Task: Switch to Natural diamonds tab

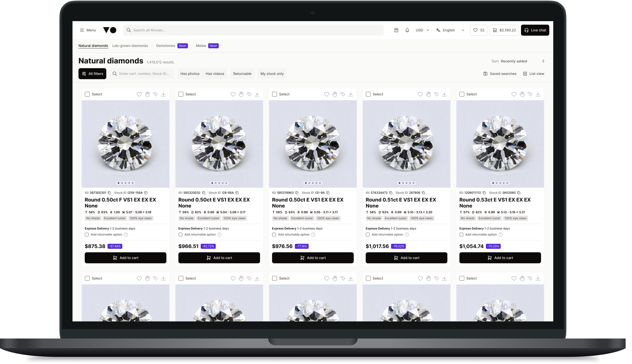Action: pos(93,46)
